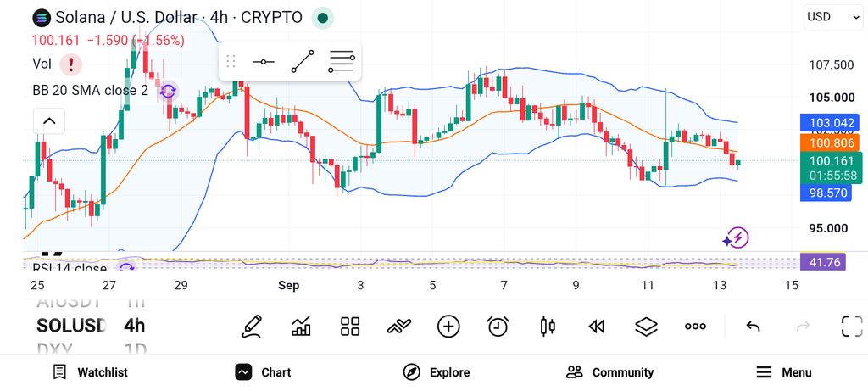Switch to the Explore tab
The height and width of the screenshot is (391, 868).
437,372
